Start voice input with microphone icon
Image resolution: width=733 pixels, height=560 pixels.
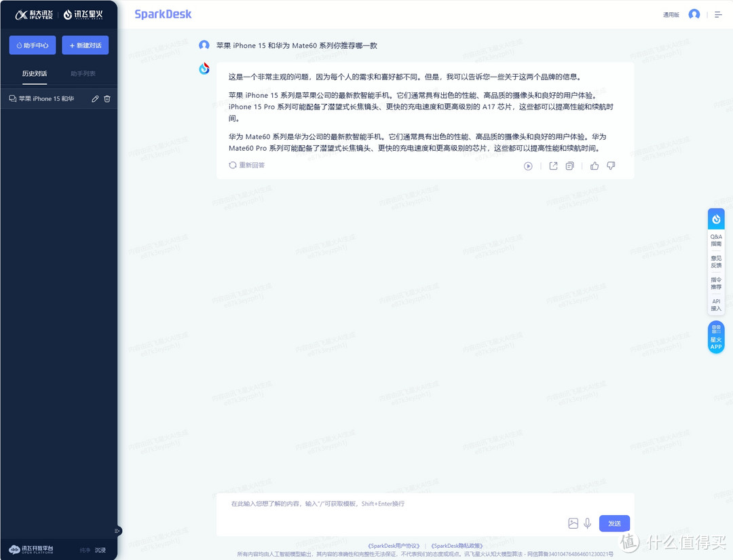click(588, 523)
